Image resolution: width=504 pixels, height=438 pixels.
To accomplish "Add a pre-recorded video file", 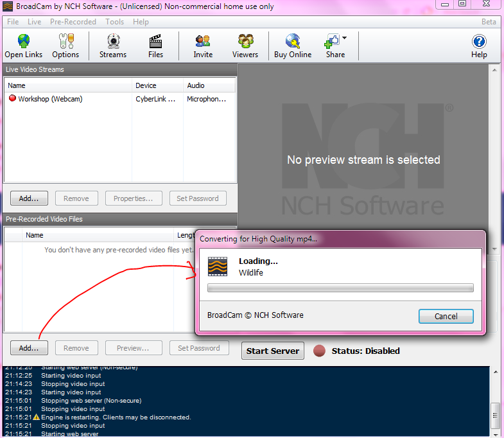I will pyautogui.click(x=29, y=348).
